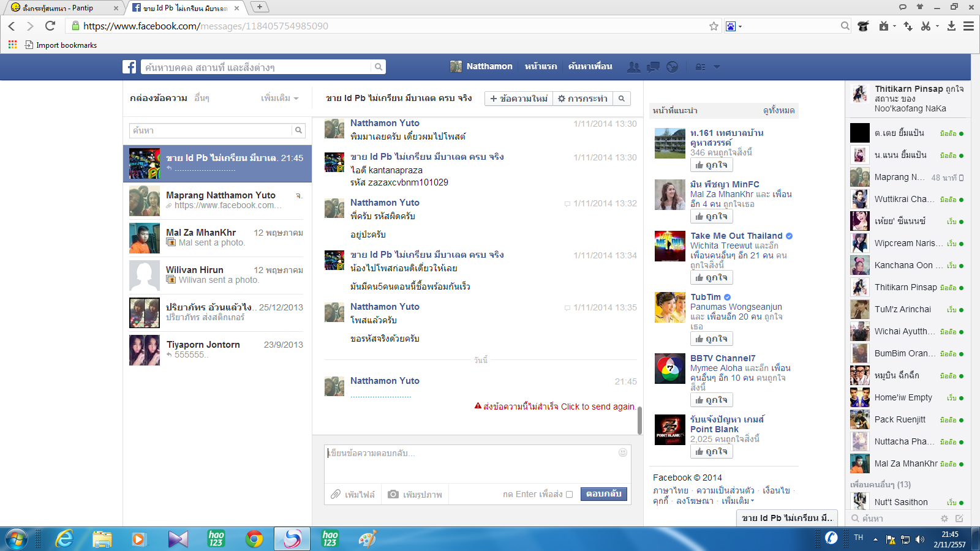The height and width of the screenshot is (551, 980).
Task: Click browser back arrow
Action: tap(11, 26)
